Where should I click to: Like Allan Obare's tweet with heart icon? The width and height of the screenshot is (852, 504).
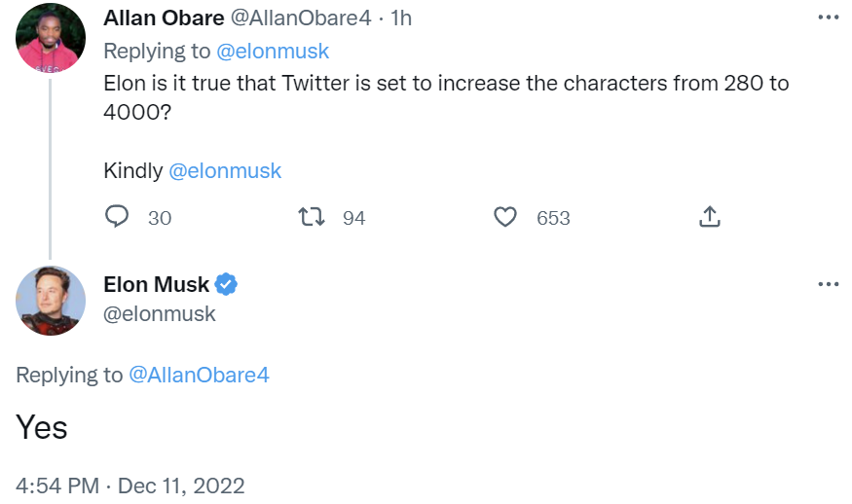pos(505,217)
